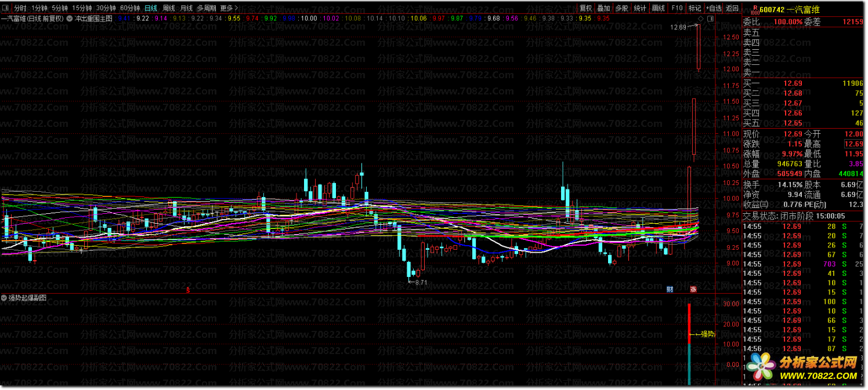The height and width of the screenshot is (390, 868).
Task: Select the 日线 daily chart tab
Action: [x=151, y=8]
